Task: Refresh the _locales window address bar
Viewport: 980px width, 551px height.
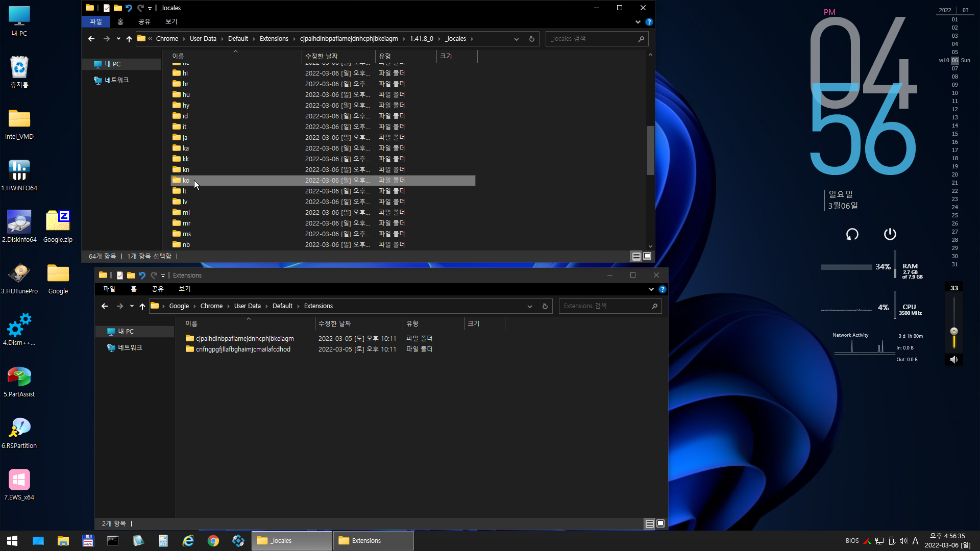Action: [531, 39]
